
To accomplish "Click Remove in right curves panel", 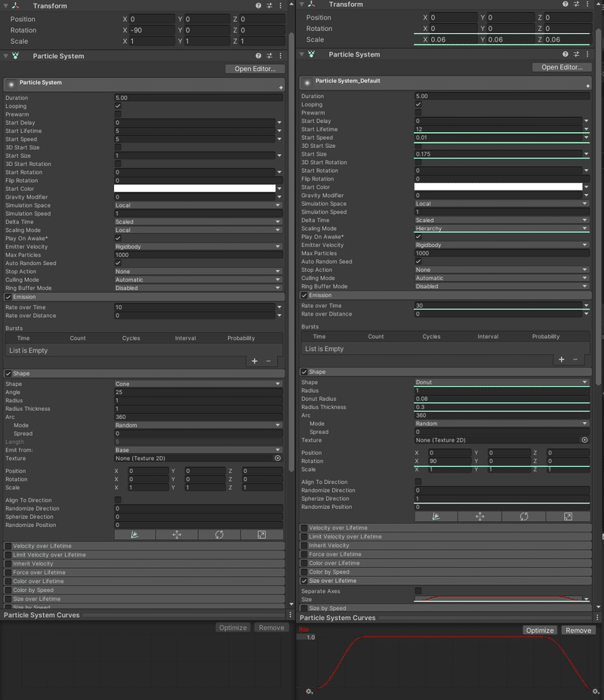I will (x=578, y=631).
